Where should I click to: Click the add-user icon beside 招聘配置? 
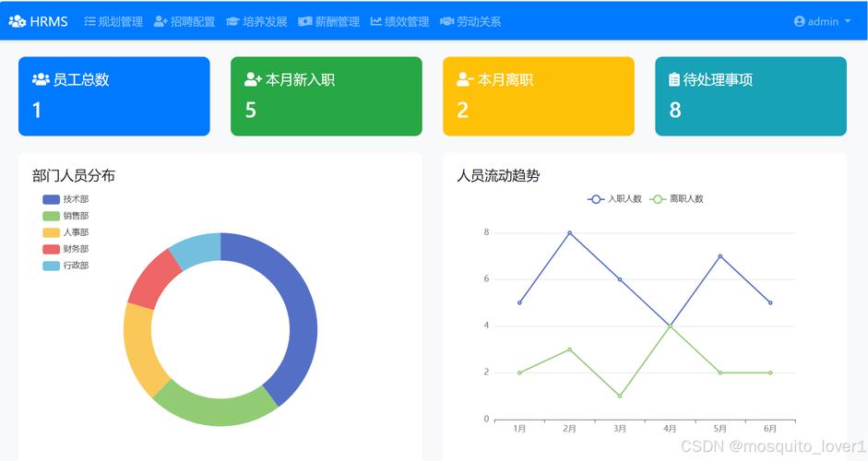tap(161, 21)
